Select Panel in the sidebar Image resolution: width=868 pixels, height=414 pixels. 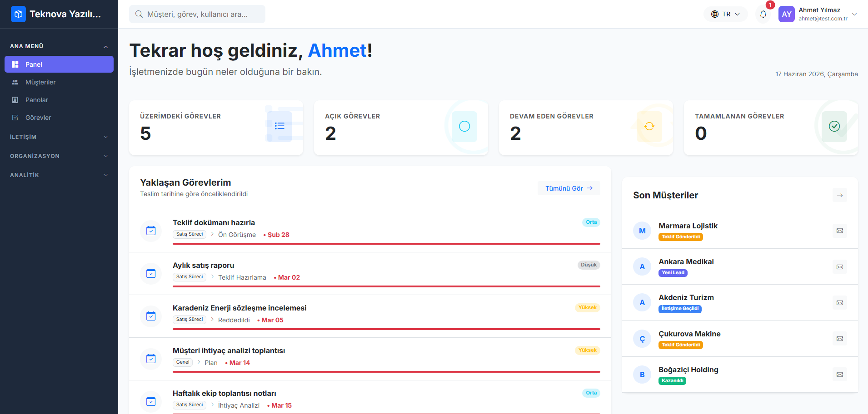coord(59,64)
